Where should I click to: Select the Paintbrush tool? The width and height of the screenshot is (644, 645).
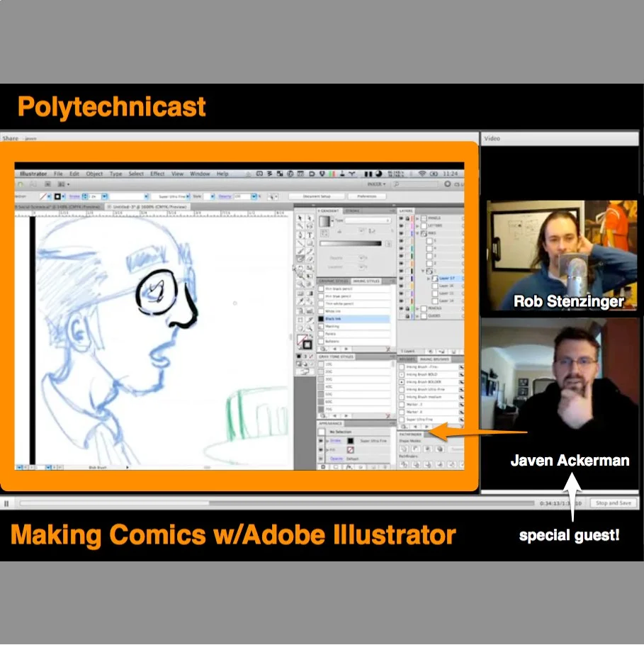pos(300,252)
